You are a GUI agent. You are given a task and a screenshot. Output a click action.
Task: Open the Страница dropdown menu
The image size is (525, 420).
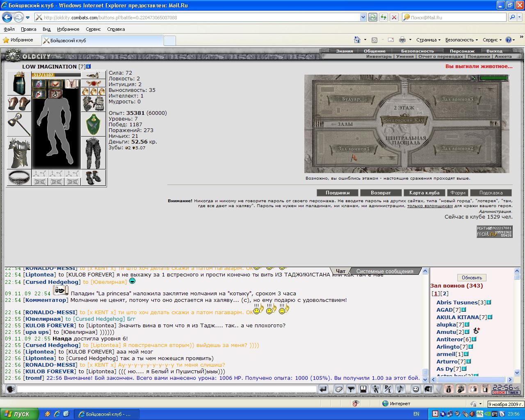[x=428, y=40]
